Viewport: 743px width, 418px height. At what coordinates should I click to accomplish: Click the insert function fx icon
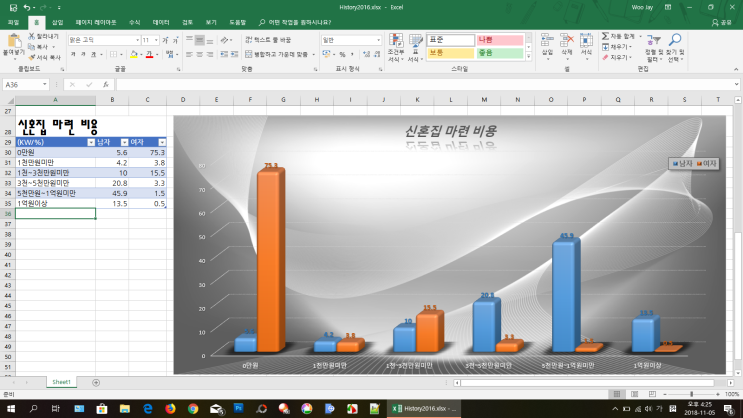click(106, 84)
